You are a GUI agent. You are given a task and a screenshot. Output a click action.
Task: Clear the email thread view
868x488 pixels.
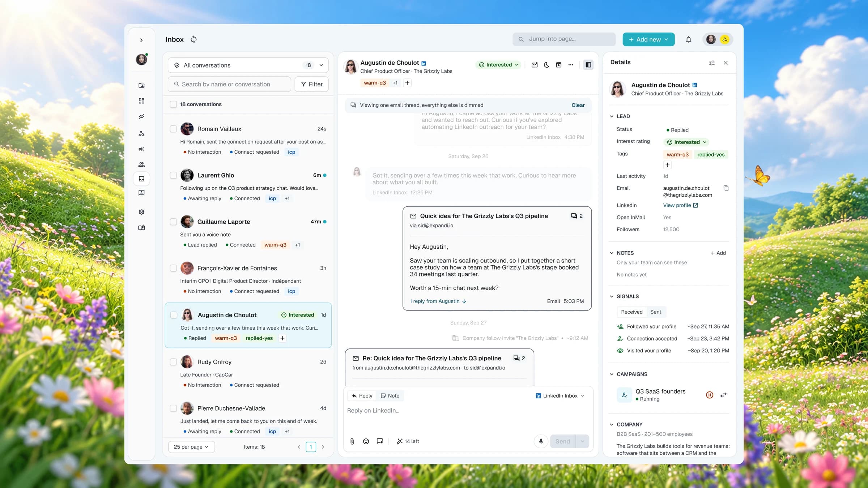pos(578,105)
